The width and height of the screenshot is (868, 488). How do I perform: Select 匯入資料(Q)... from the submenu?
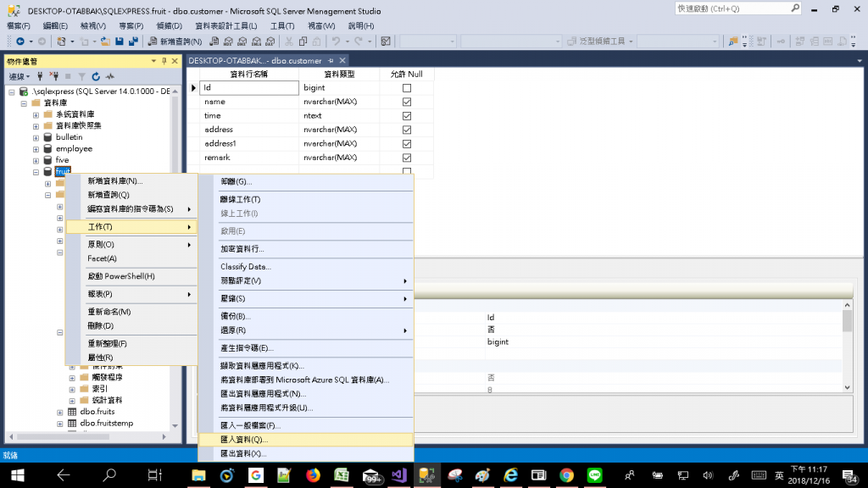(x=305, y=440)
